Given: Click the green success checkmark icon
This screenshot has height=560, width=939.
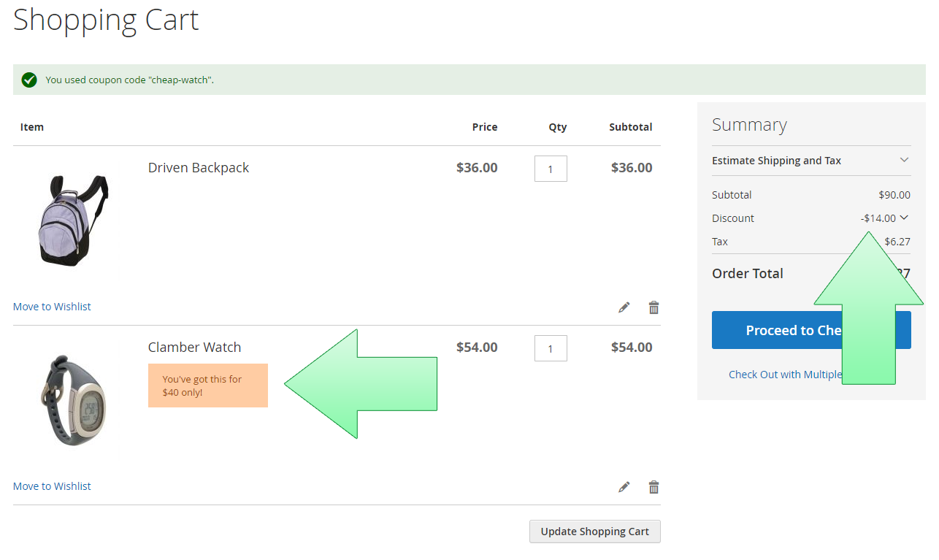Looking at the screenshot, I should pyautogui.click(x=29, y=80).
